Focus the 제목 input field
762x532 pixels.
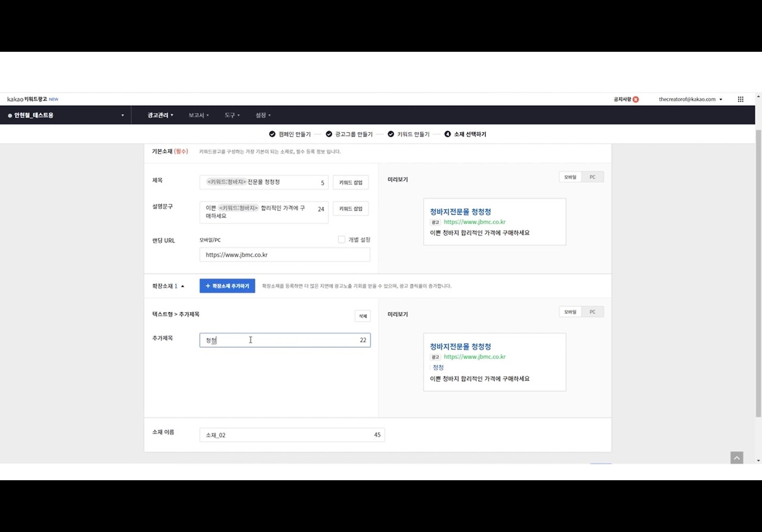(264, 183)
